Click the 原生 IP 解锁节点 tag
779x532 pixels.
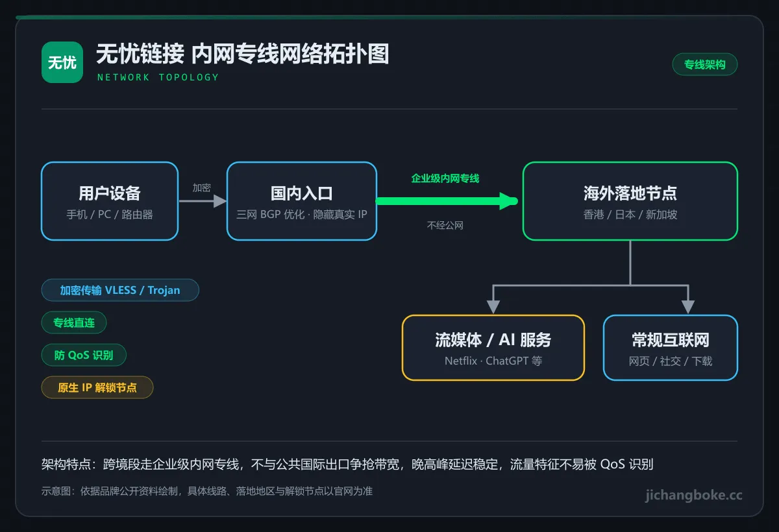(x=97, y=387)
